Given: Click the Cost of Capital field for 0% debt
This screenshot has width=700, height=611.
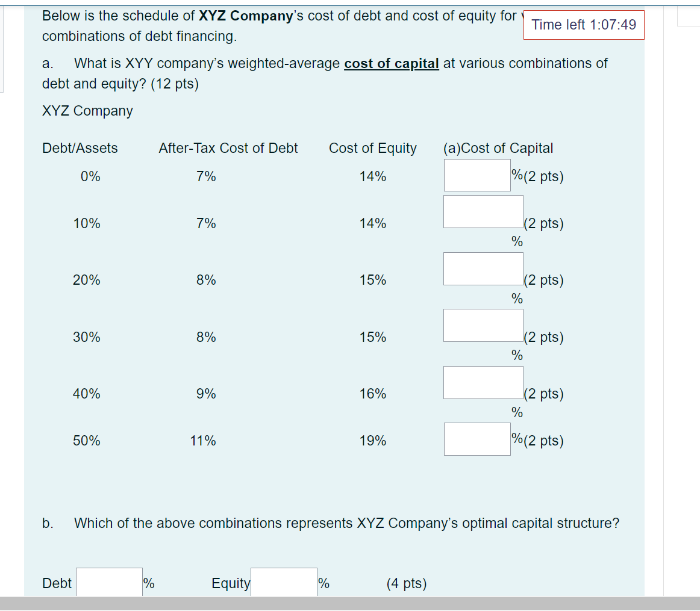Looking at the screenshot, I should click(x=477, y=175).
